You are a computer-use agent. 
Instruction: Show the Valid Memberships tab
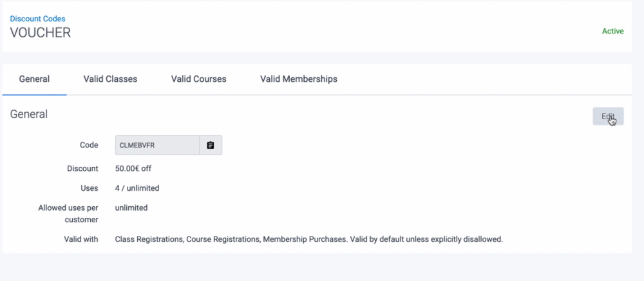coord(298,79)
